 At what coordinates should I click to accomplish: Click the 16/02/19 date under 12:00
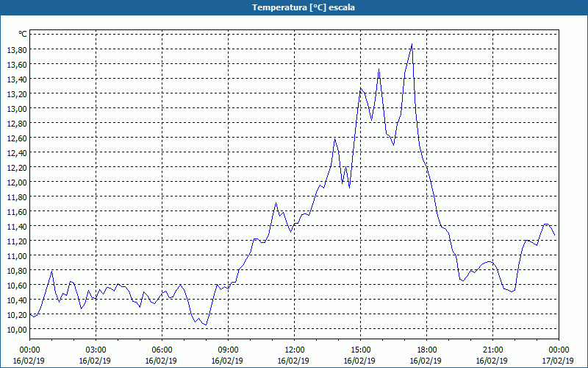(293, 361)
